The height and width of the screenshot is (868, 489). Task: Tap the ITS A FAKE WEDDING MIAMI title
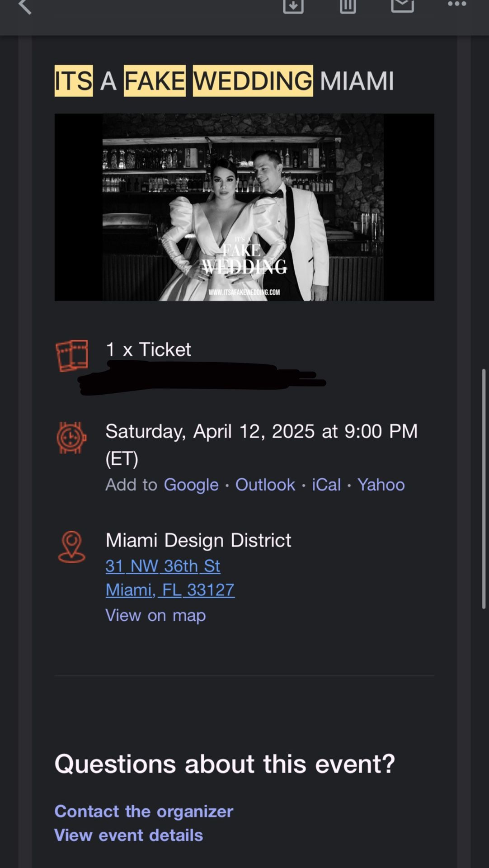[224, 81]
